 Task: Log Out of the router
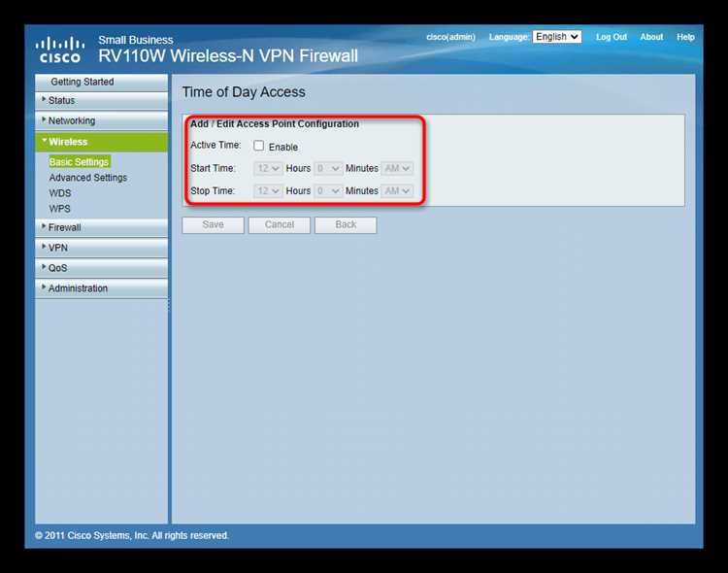click(611, 37)
